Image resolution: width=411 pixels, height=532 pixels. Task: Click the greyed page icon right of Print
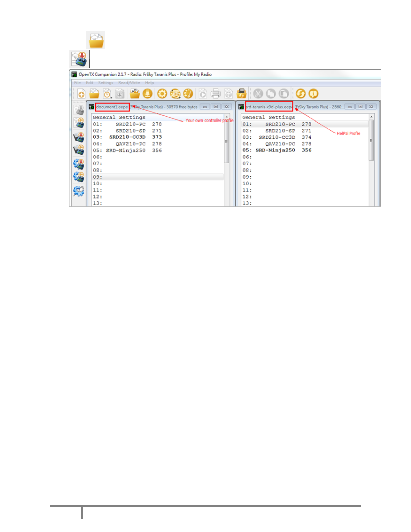(228, 94)
